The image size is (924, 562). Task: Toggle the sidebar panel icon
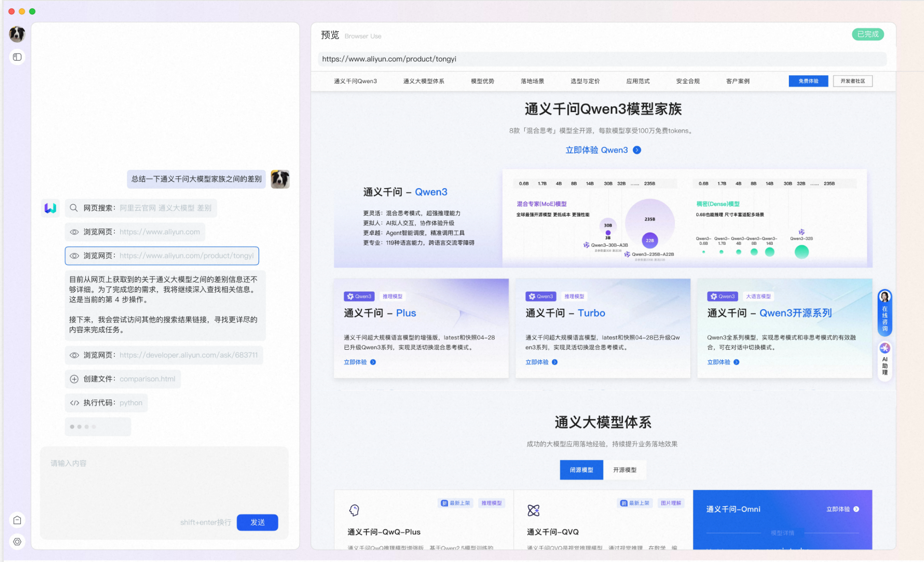click(17, 57)
